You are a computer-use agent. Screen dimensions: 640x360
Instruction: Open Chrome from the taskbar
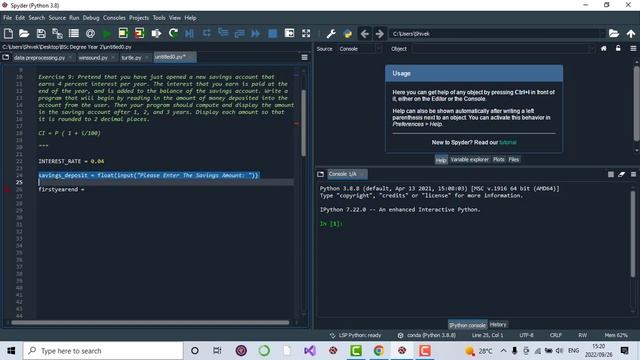coord(379,351)
